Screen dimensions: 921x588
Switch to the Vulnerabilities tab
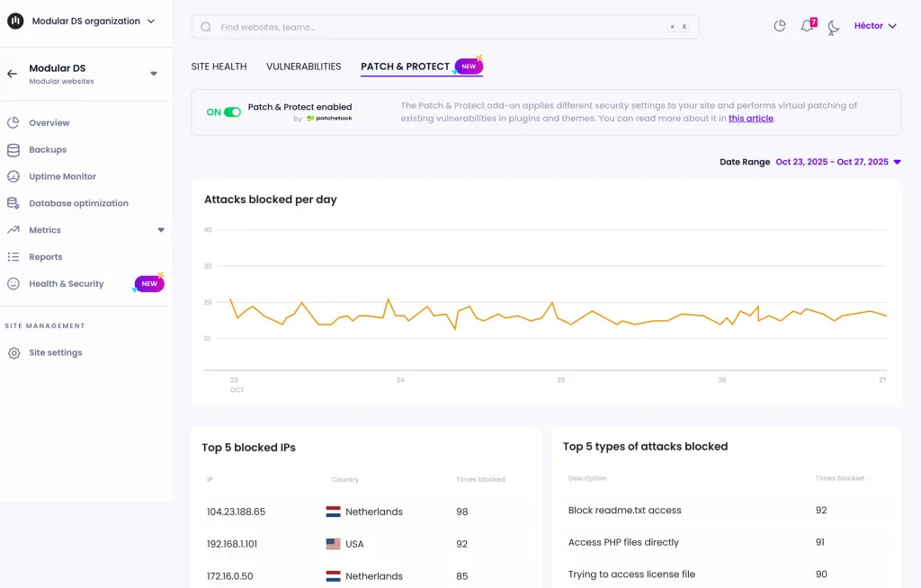[x=303, y=67]
